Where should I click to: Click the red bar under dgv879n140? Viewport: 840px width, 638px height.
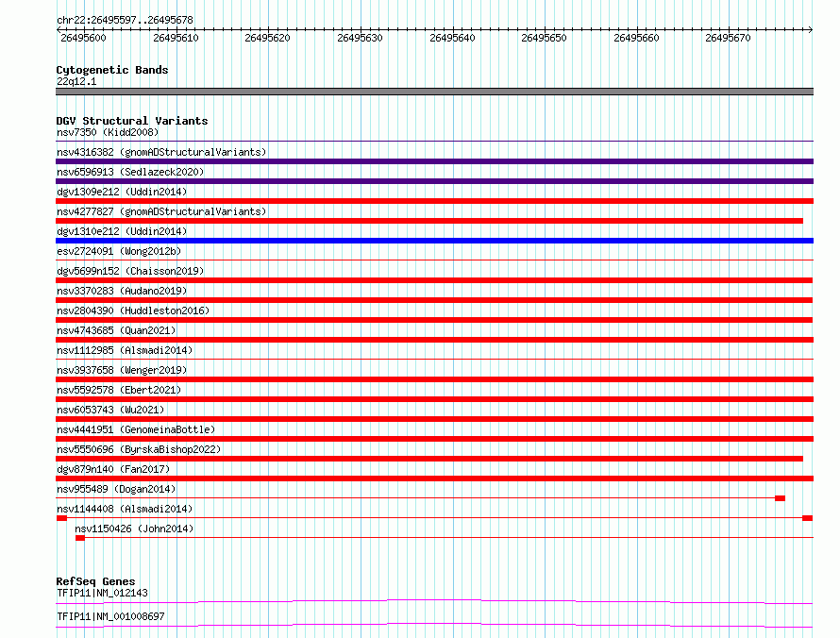[x=434, y=478]
